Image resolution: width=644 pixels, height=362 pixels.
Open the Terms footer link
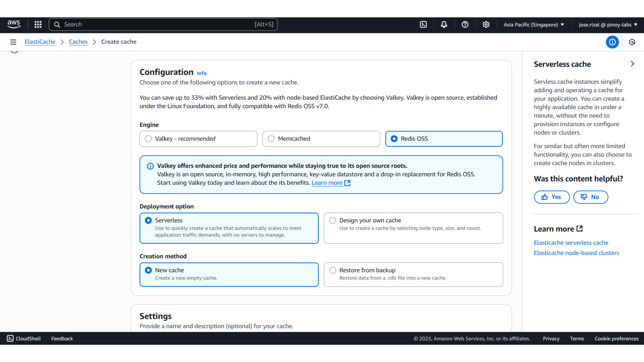577,338
